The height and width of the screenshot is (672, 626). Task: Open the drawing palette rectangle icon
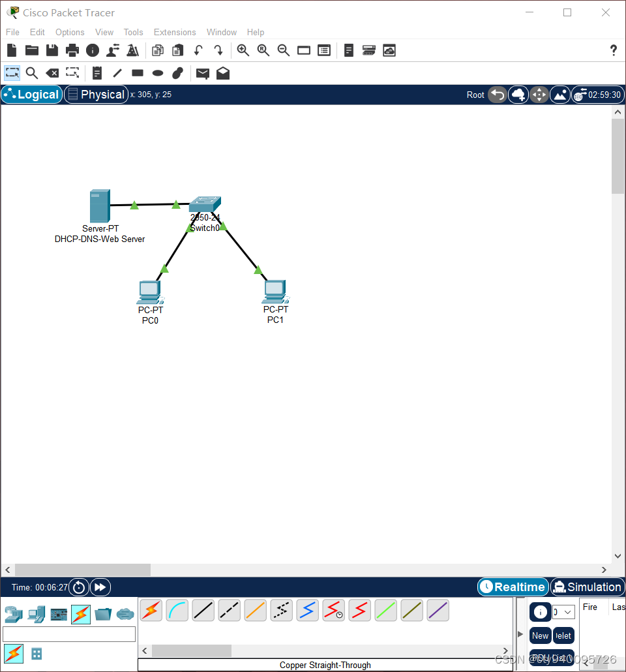click(304, 51)
